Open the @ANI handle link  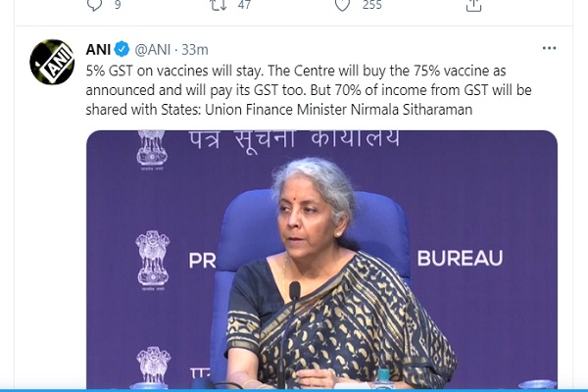point(153,50)
